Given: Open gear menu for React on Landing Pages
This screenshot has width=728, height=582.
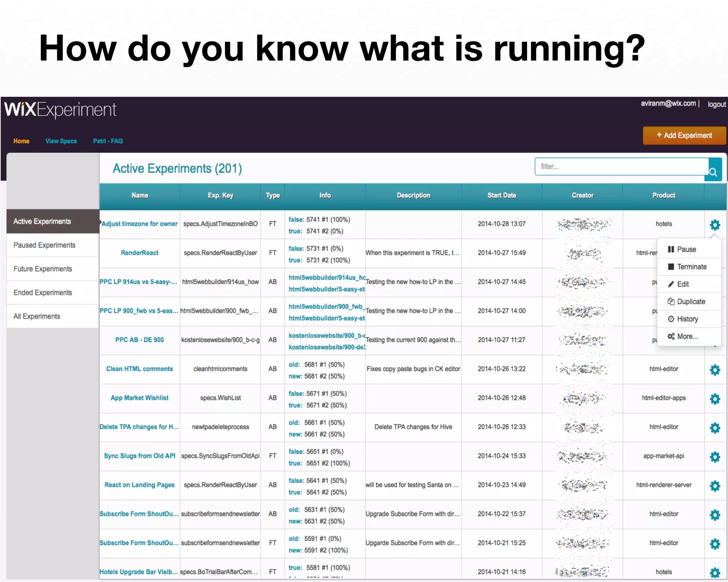Looking at the screenshot, I should (715, 486).
